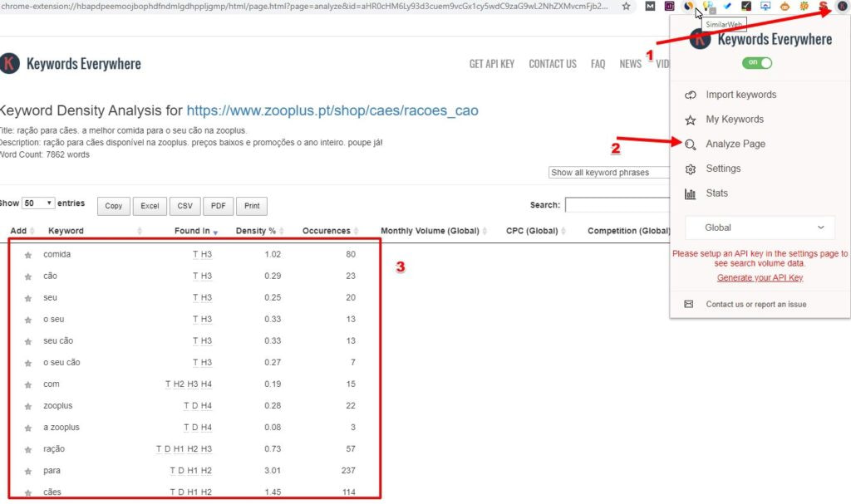The height and width of the screenshot is (504, 851).
Task: Click occurrences value 237
Action: pyautogui.click(x=348, y=471)
